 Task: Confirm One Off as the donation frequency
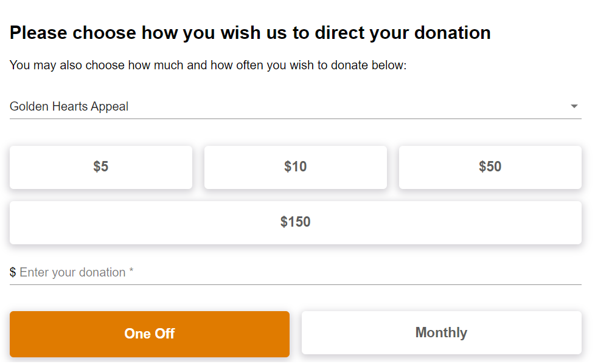(149, 334)
